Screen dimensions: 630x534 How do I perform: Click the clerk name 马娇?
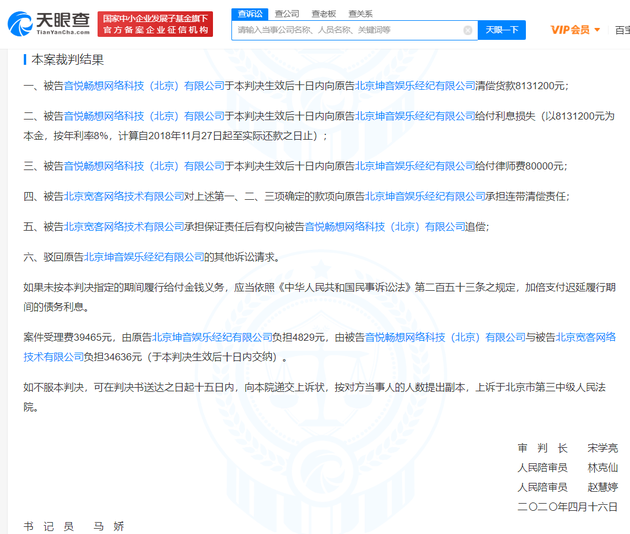pyautogui.click(x=109, y=527)
